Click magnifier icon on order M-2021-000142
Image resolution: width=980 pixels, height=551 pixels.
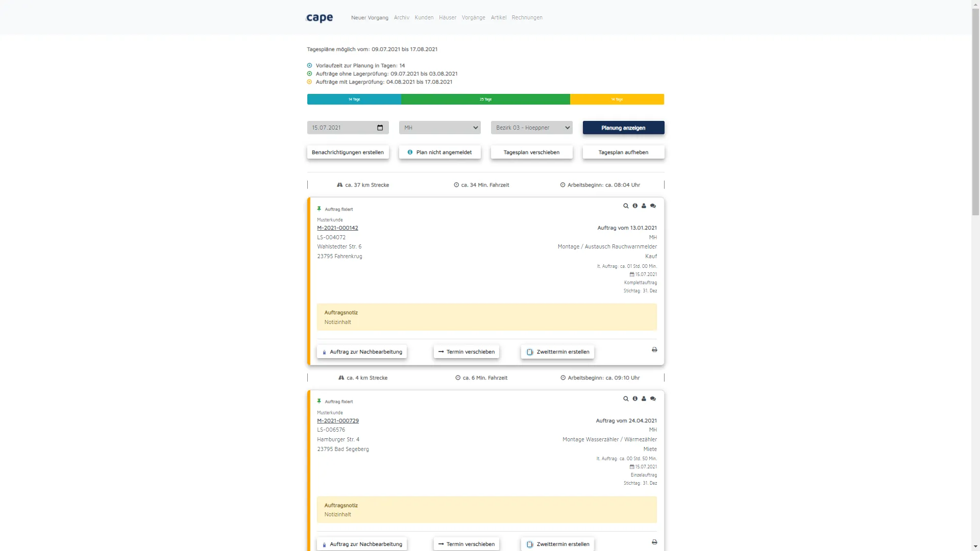click(626, 206)
